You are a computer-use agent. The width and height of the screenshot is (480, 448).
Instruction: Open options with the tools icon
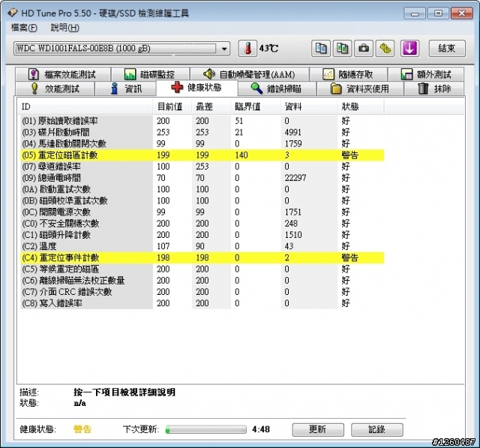click(385, 48)
